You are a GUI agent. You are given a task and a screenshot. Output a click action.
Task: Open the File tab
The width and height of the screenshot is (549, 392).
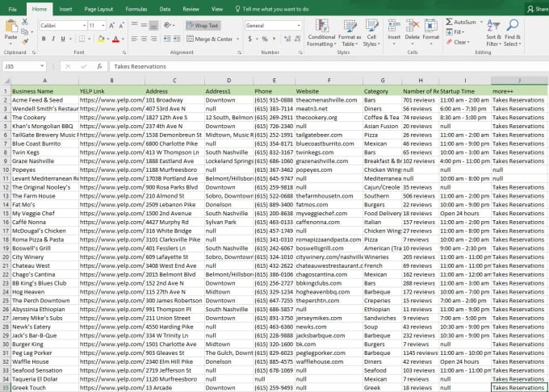coord(13,9)
